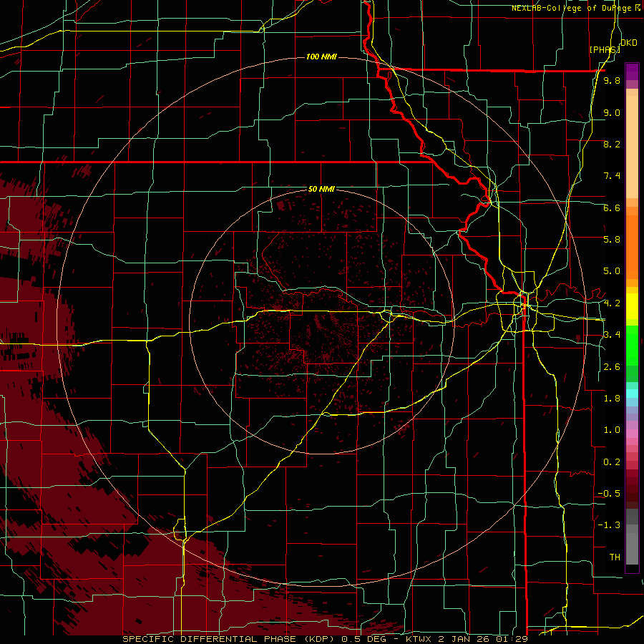Click the 3.4 value on the color scale

click(x=612, y=335)
